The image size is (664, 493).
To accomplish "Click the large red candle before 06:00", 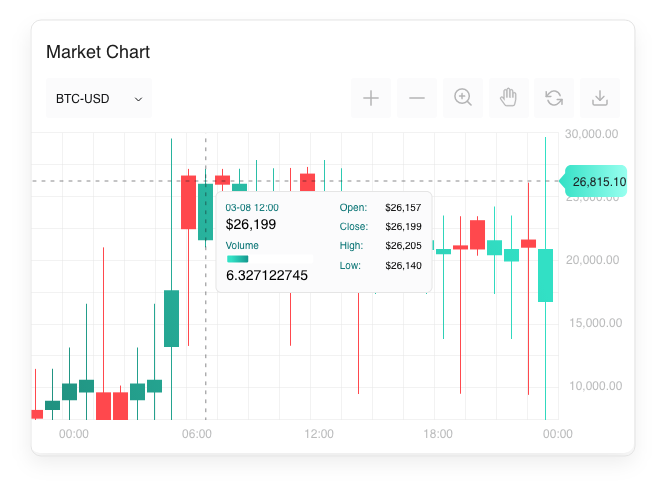I will (188, 202).
